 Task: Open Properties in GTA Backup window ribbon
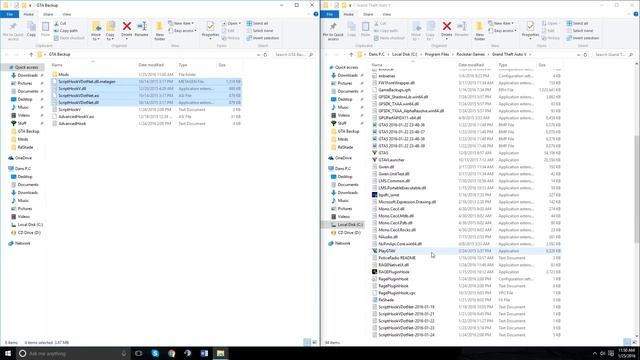tap(210, 30)
